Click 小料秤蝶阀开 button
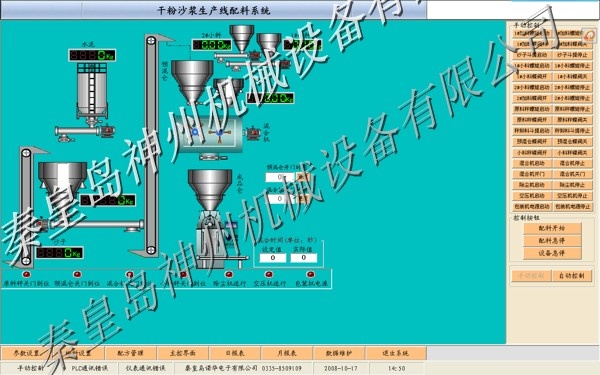600x375 pixels. click(x=532, y=152)
